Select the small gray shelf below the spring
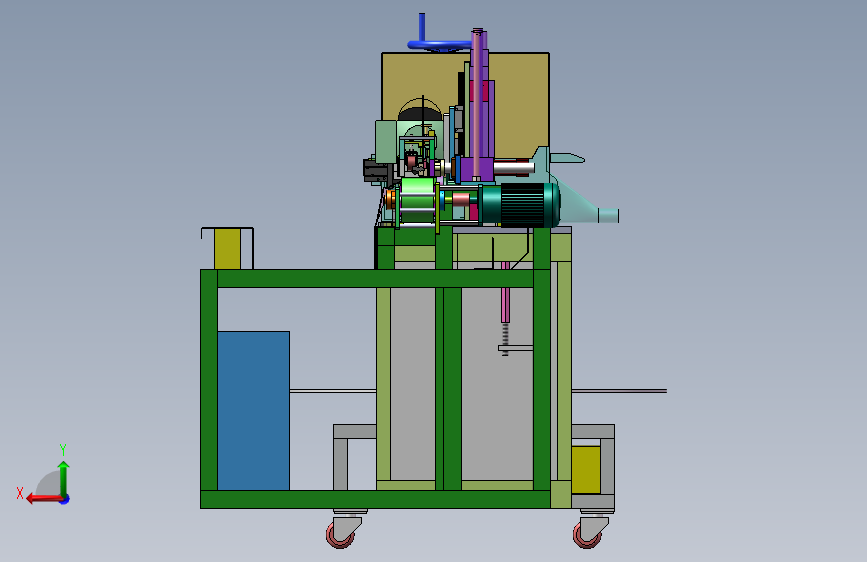The width and height of the screenshot is (867, 562). (515, 348)
